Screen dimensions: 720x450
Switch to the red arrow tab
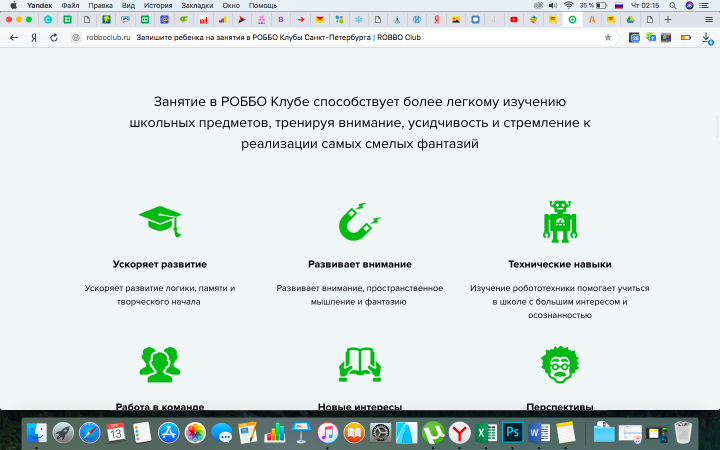pos(301,19)
